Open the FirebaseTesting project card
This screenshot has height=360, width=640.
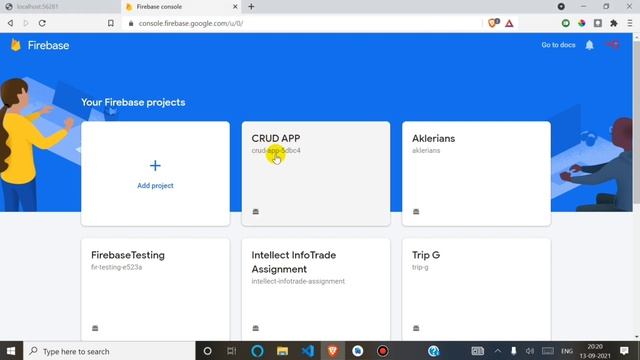tap(155, 290)
